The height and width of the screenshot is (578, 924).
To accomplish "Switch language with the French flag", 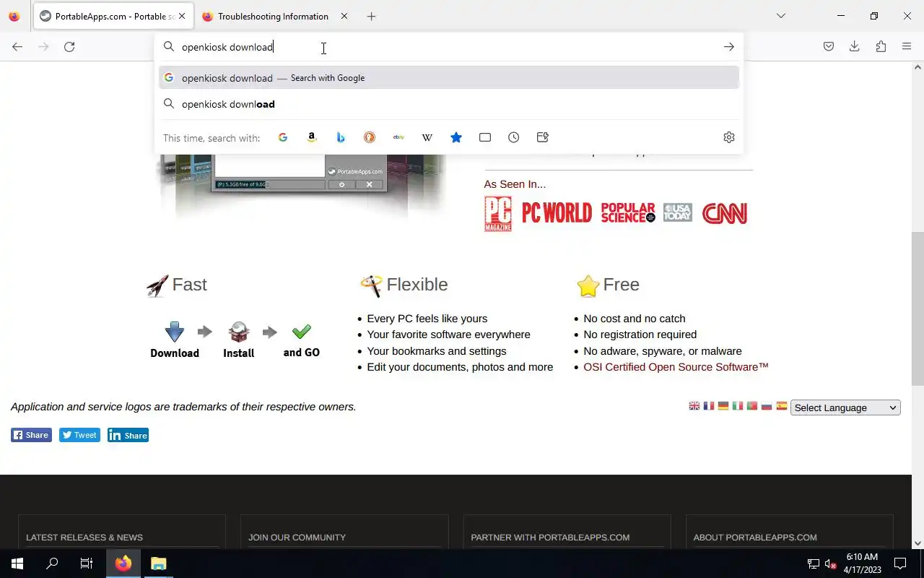I will (x=709, y=406).
